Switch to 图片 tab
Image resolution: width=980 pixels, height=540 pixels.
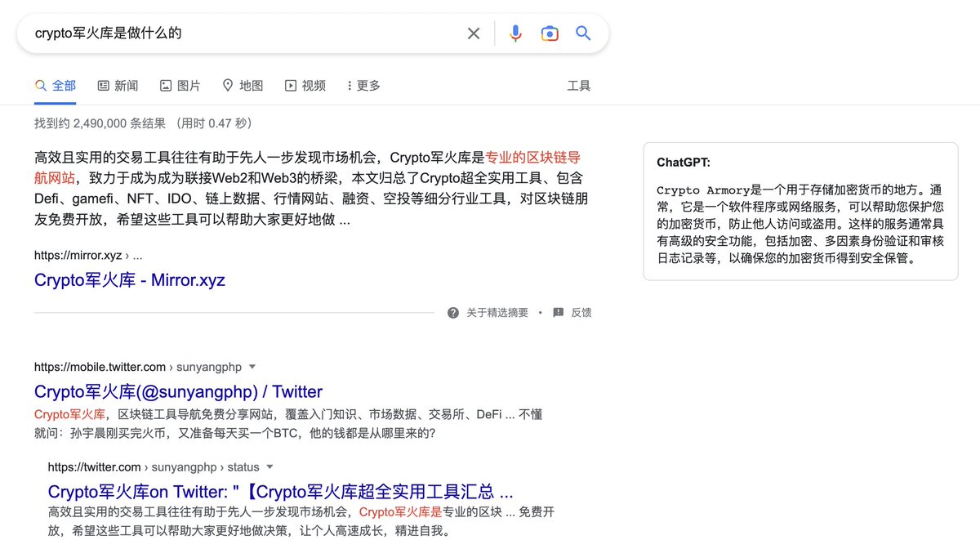(180, 86)
